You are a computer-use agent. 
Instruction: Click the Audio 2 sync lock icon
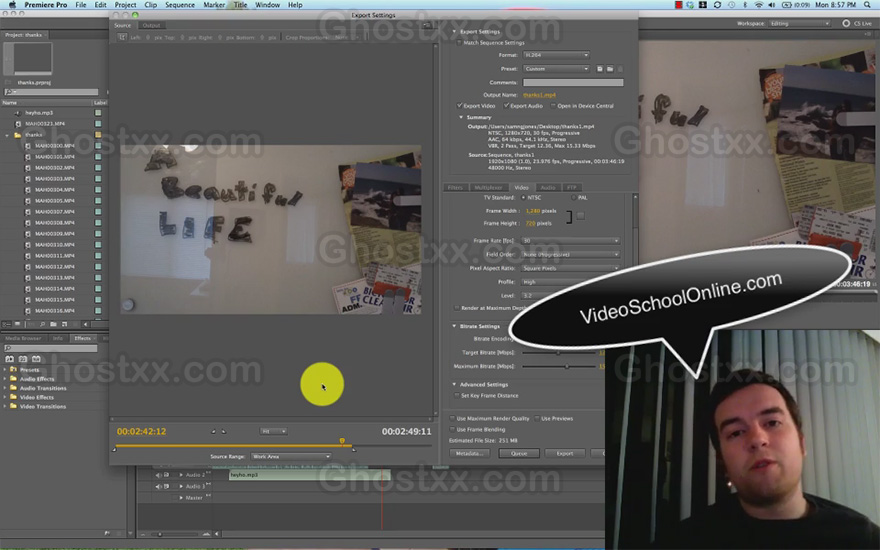tap(166, 475)
